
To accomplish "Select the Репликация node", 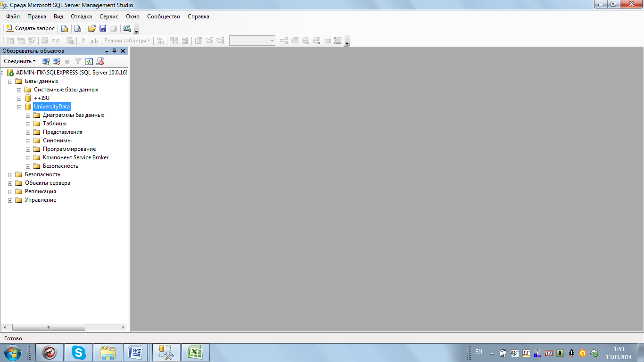I will [41, 191].
